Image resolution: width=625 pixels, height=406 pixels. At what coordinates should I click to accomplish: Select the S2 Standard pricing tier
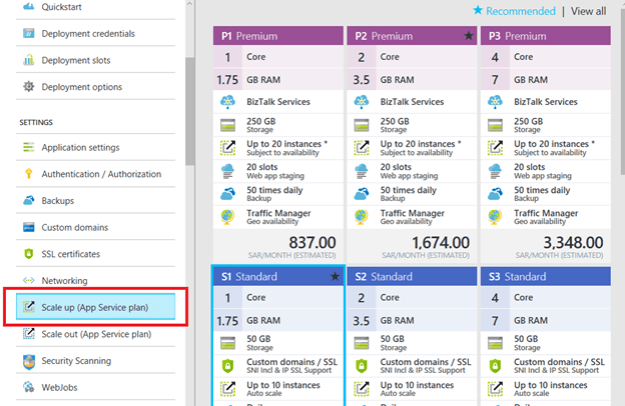(x=410, y=276)
